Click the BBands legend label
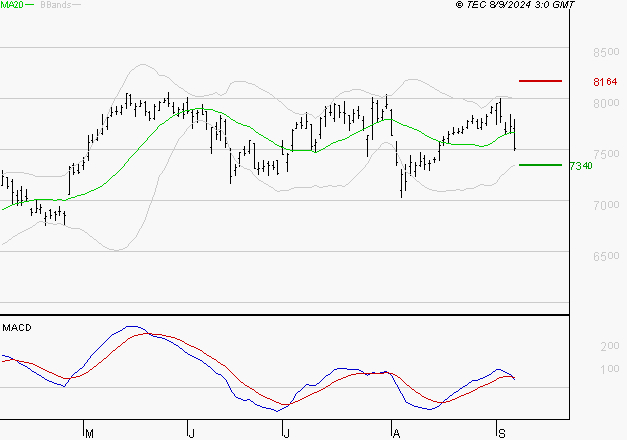This screenshot has width=627, height=440. point(56,4)
